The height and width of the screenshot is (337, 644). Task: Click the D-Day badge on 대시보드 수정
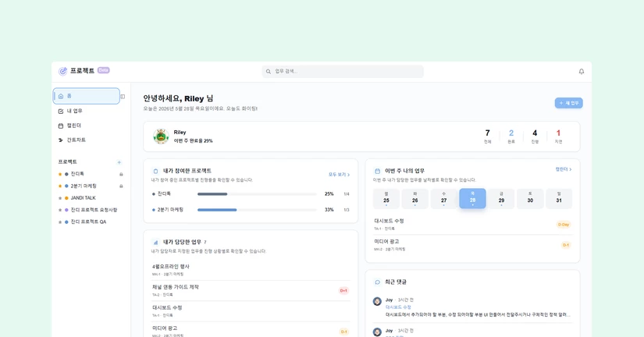[564, 225]
